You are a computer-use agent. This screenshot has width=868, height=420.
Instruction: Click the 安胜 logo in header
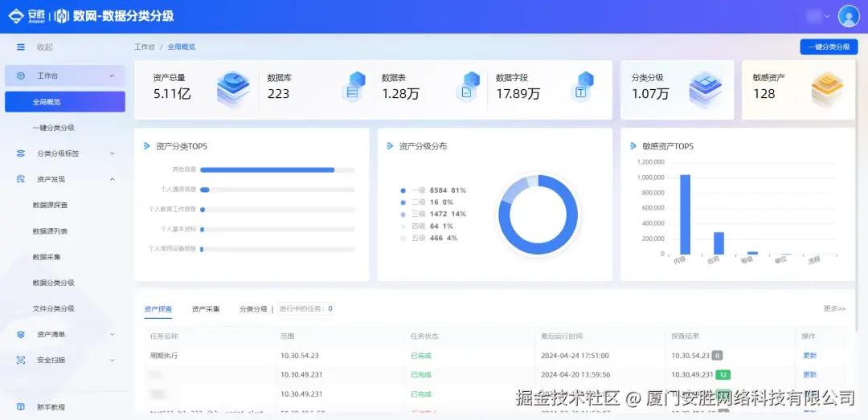(x=26, y=16)
